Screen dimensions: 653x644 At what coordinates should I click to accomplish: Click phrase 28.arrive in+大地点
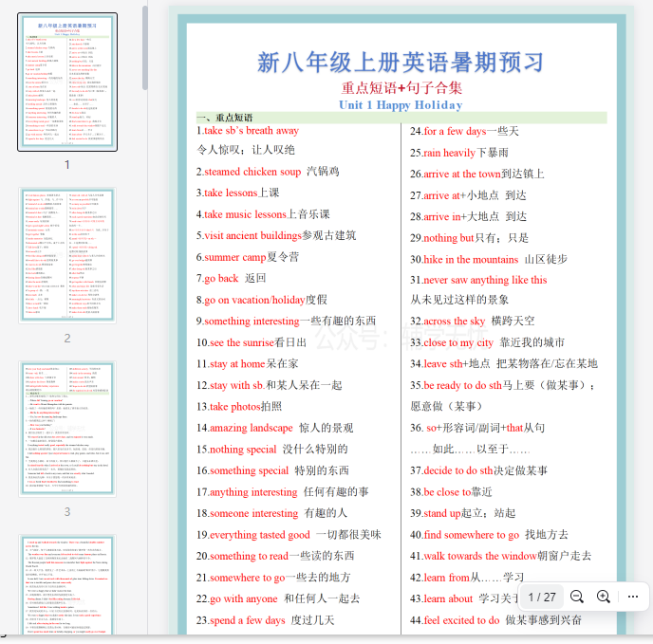(x=455, y=216)
